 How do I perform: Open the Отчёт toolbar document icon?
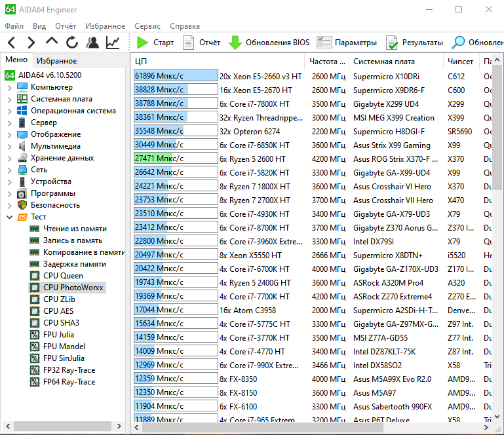click(188, 43)
